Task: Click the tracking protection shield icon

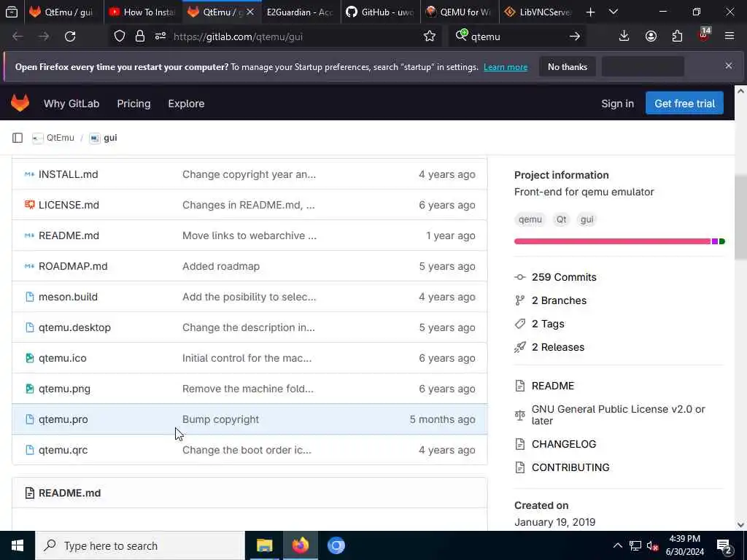Action: point(120,36)
